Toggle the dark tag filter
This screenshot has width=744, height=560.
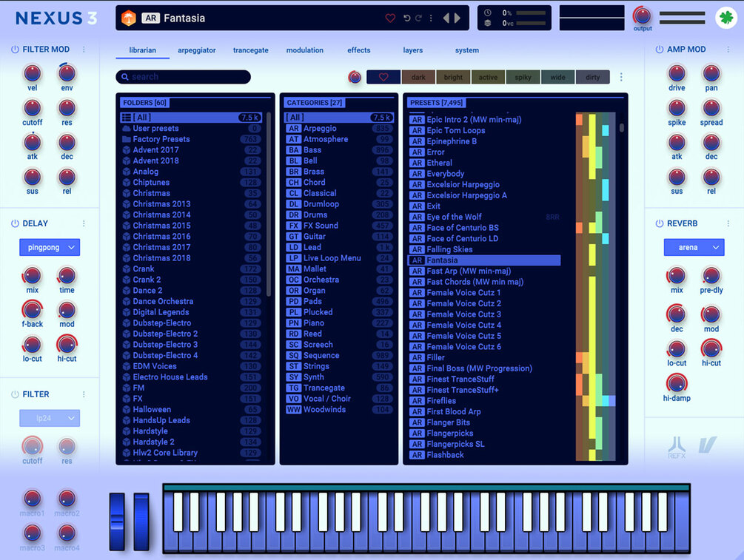[x=418, y=77]
